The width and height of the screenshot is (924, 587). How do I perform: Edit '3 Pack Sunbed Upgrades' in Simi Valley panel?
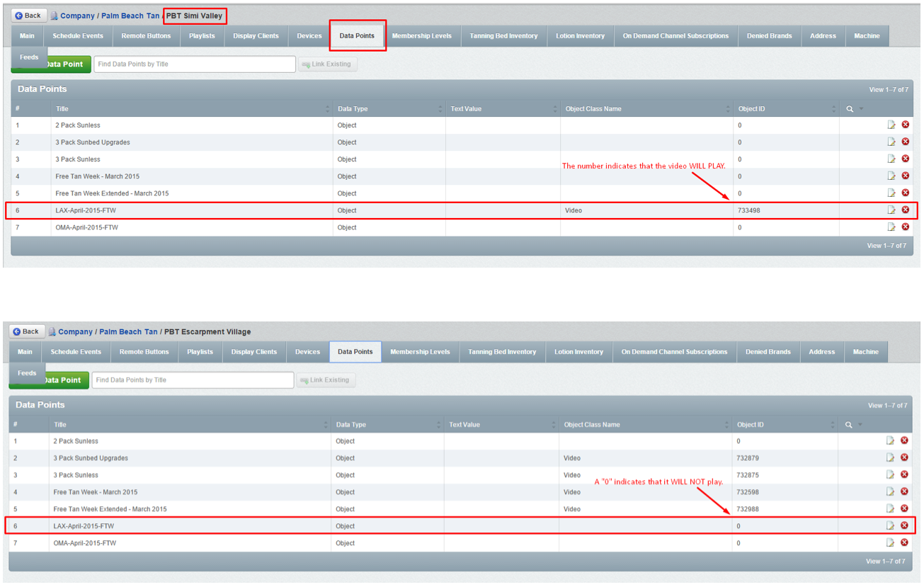(891, 142)
